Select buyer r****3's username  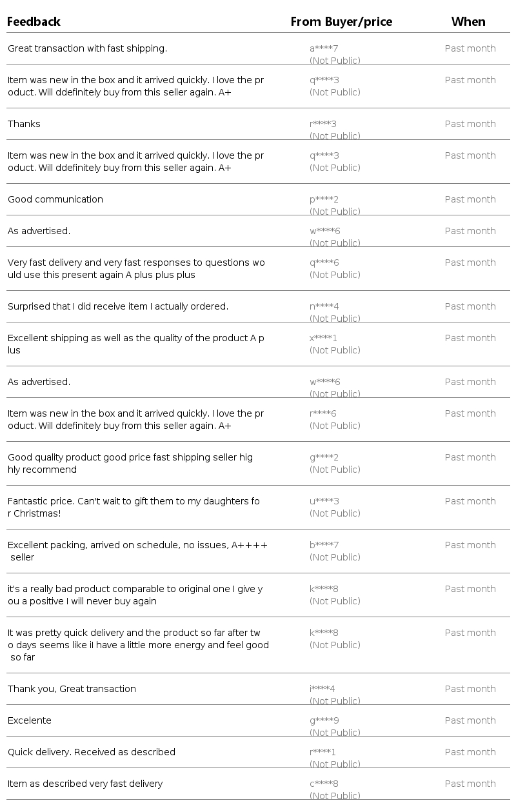pyautogui.click(x=323, y=124)
